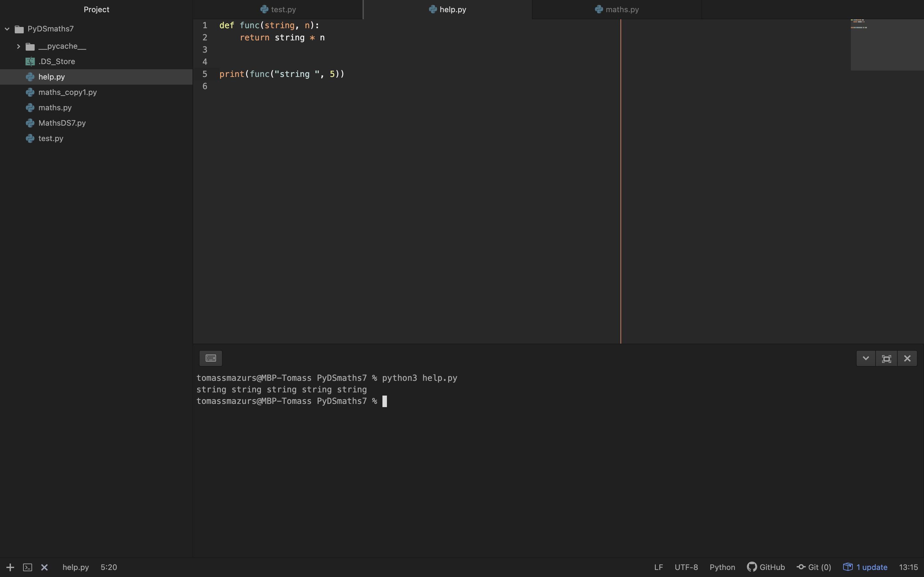Click the code minimap preview

pos(886,44)
